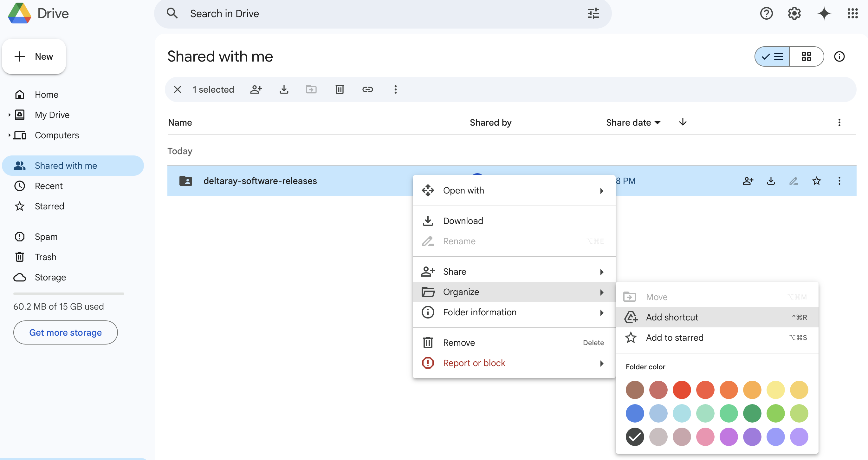Click the copy link icon in selection toolbar
This screenshot has height=460, width=868.
point(367,89)
